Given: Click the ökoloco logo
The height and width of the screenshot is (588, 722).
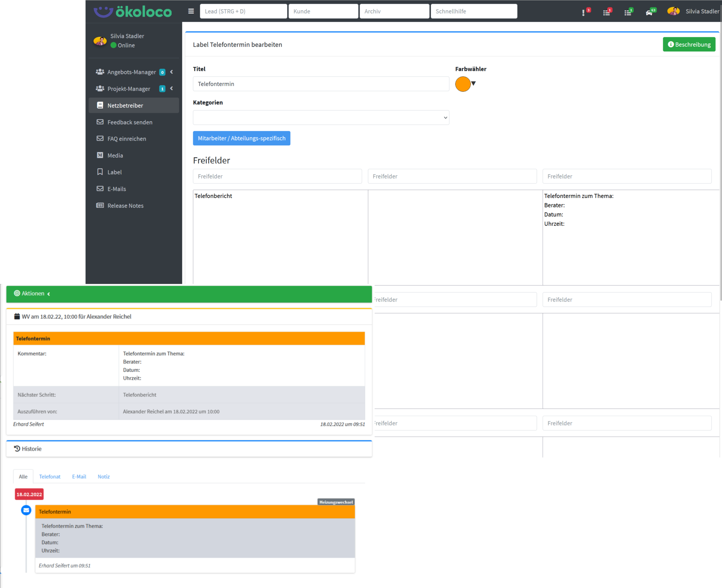Looking at the screenshot, I should 133,12.
